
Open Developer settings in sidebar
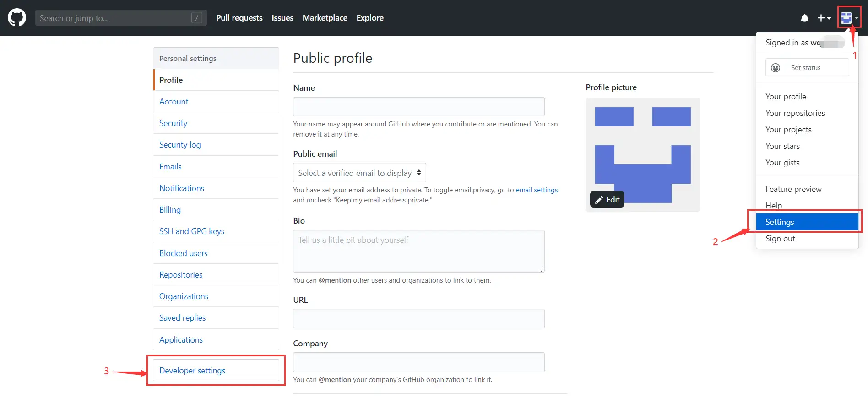[x=192, y=371]
